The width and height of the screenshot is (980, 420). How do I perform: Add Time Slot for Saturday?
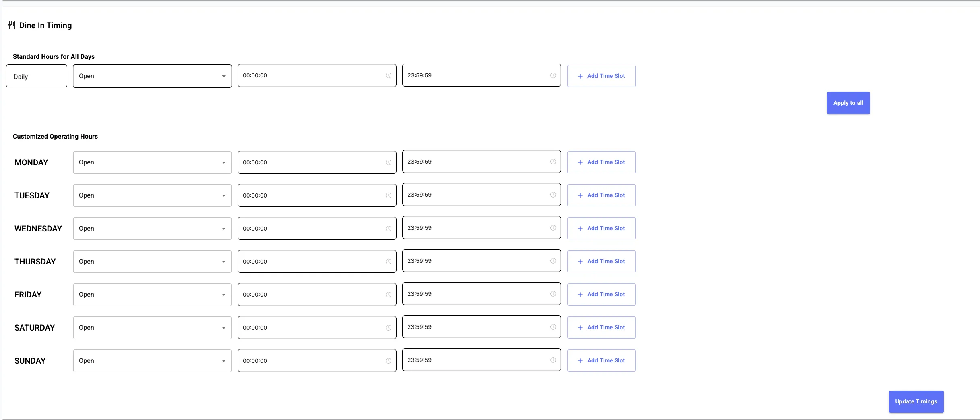(x=602, y=327)
